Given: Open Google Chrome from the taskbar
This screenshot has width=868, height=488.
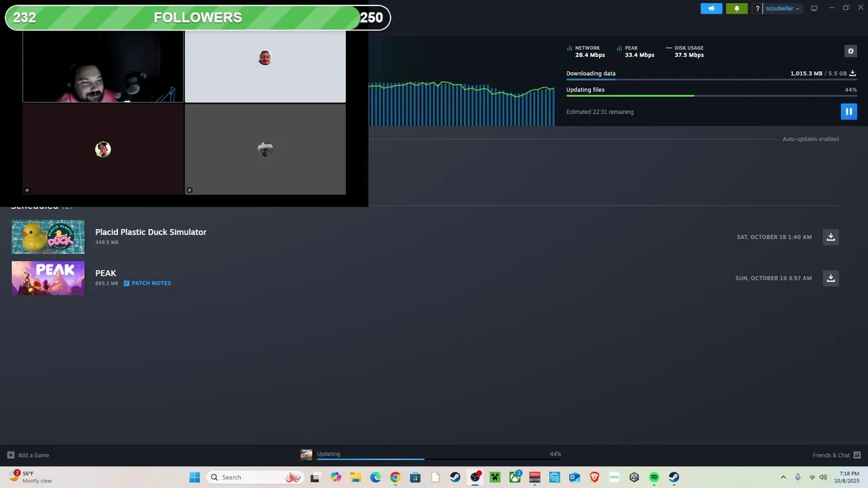Looking at the screenshot, I should [x=395, y=477].
